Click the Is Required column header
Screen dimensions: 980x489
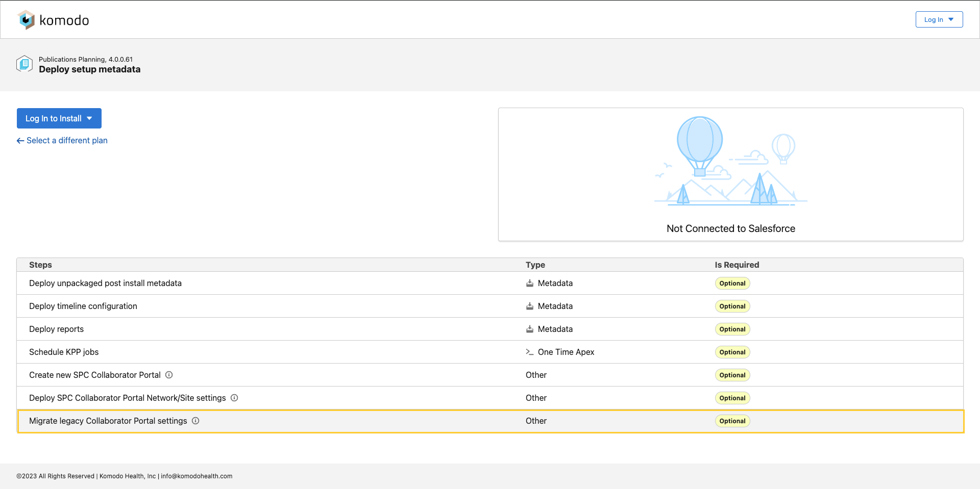737,265
